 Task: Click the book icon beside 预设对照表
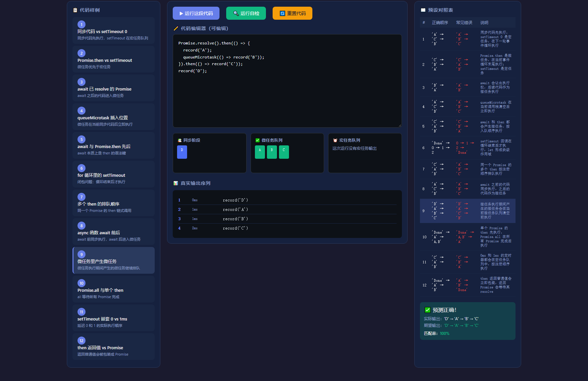pyautogui.click(x=423, y=10)
